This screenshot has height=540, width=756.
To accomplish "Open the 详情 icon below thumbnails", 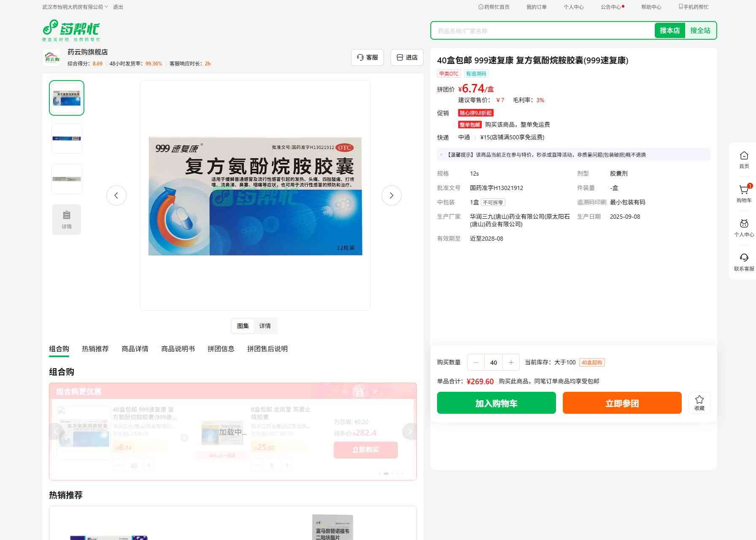I will point(67,220).
